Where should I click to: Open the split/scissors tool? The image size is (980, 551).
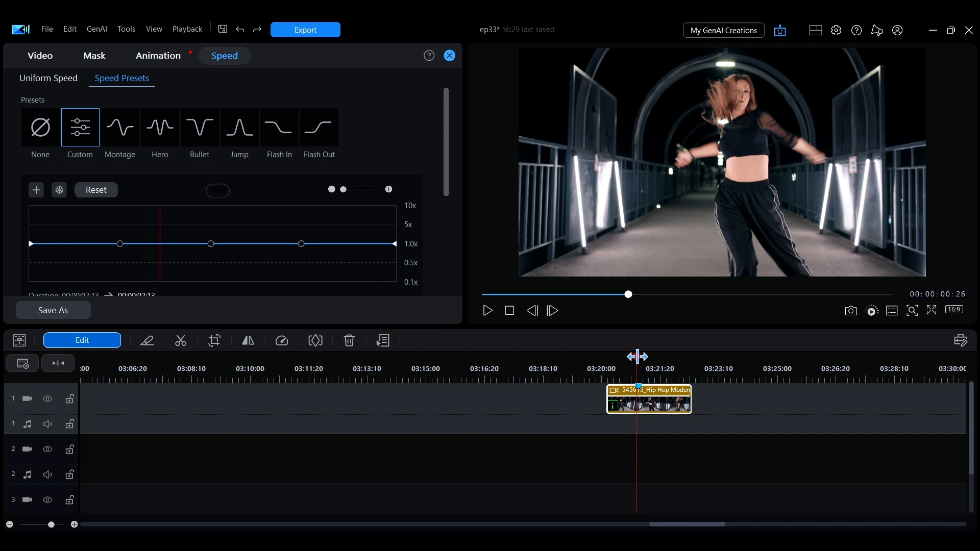click(181, 341)
